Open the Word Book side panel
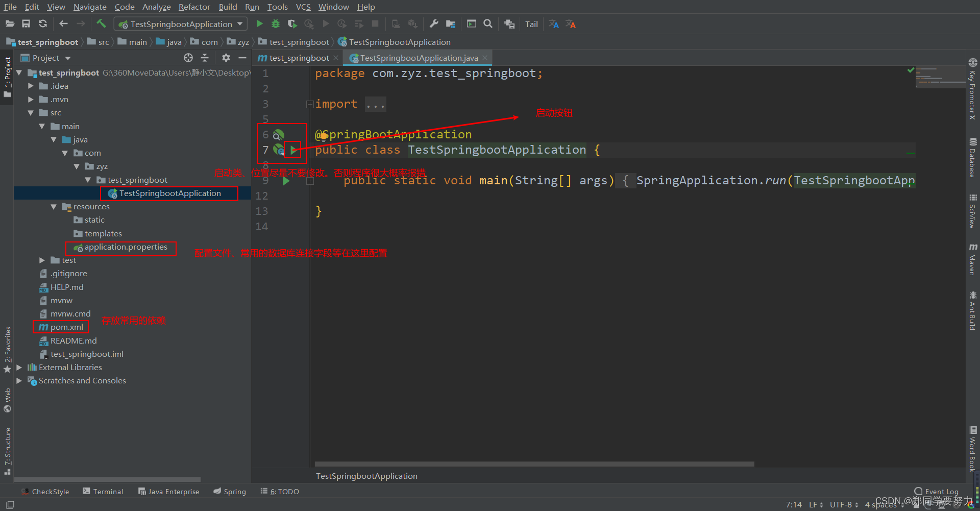 (x=973, y=449)
